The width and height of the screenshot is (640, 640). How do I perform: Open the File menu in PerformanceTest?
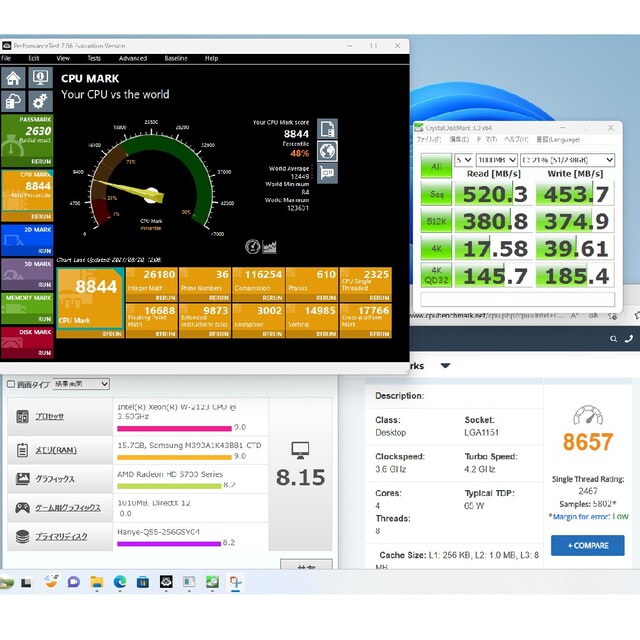coord(6,58)
